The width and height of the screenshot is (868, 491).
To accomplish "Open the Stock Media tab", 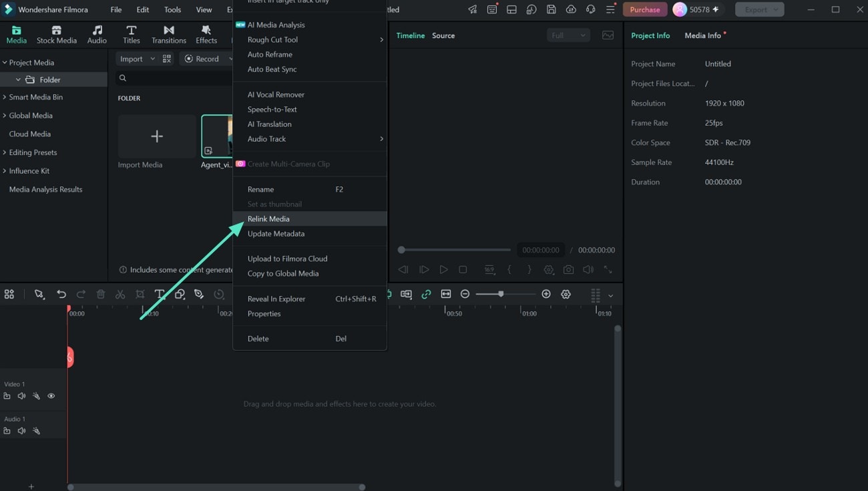I will (x=57, y=35).
